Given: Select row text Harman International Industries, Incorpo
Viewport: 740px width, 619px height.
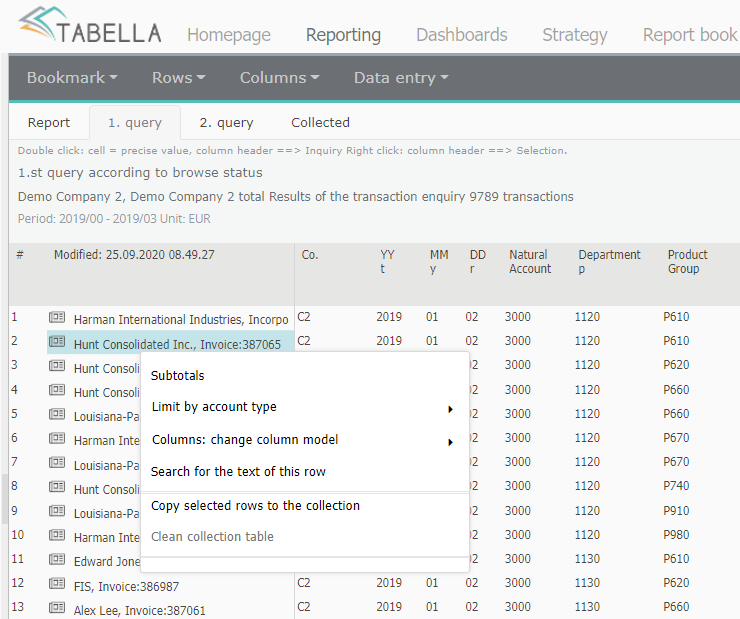Looking at the screenshot, I should click(x=181, y=320).
